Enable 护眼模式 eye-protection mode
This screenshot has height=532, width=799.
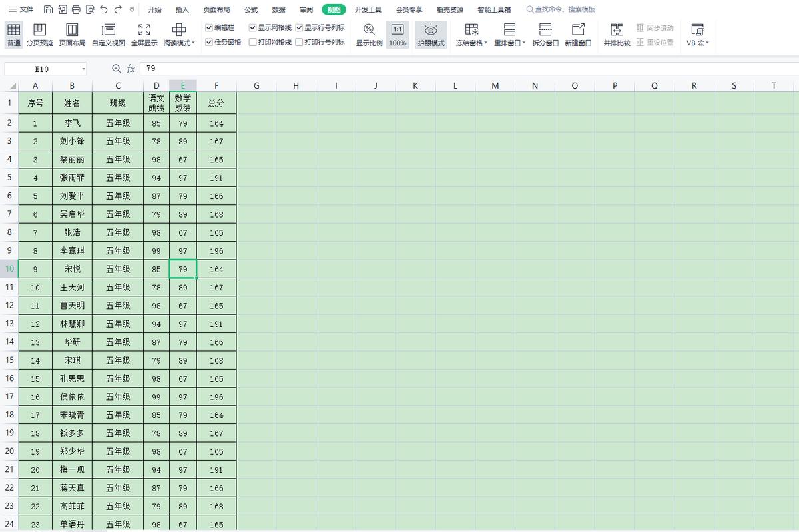point(431,33)
